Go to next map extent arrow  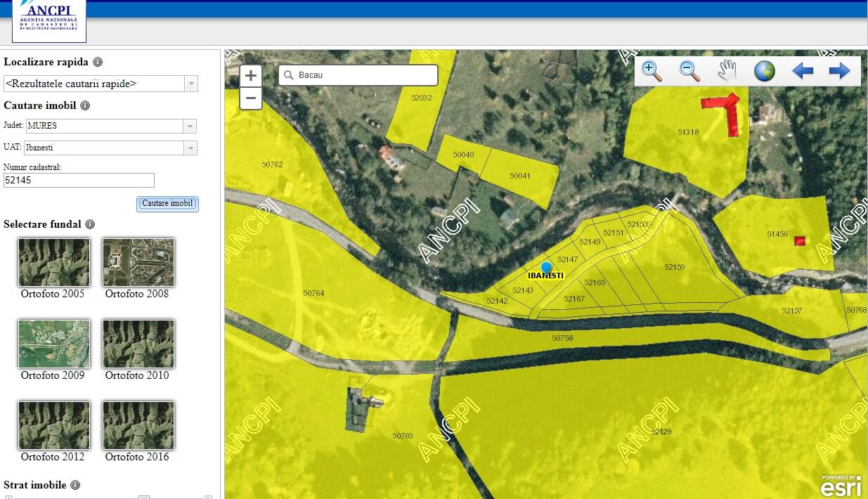[839, 71]
